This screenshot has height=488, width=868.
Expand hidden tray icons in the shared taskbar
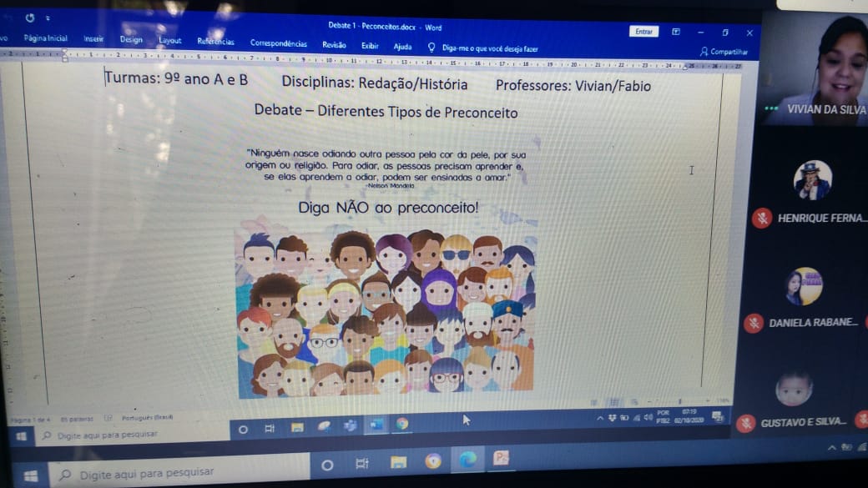[x=600, y=419]
